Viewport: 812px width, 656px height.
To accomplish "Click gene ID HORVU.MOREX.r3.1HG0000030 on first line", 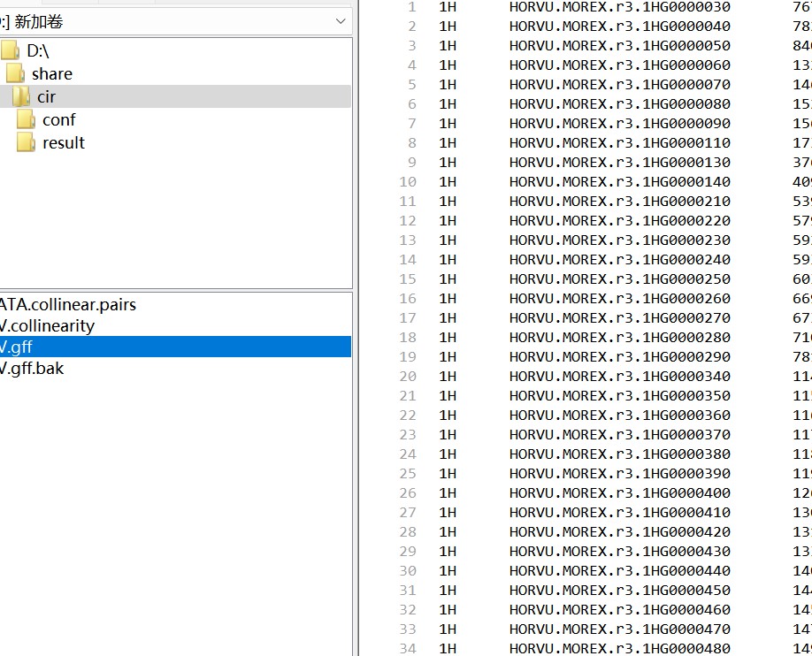I will pyautogui.click(x=619, y=7).
